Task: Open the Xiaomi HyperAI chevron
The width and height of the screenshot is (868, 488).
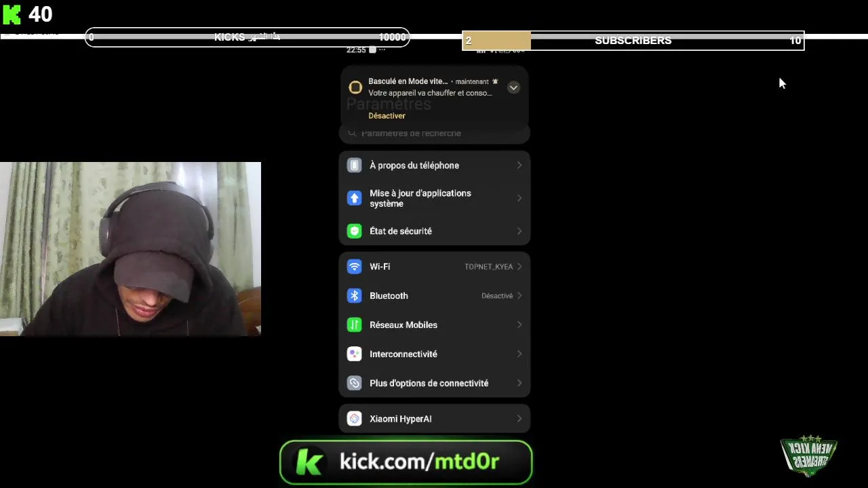Action: click(x=519, y=419)
